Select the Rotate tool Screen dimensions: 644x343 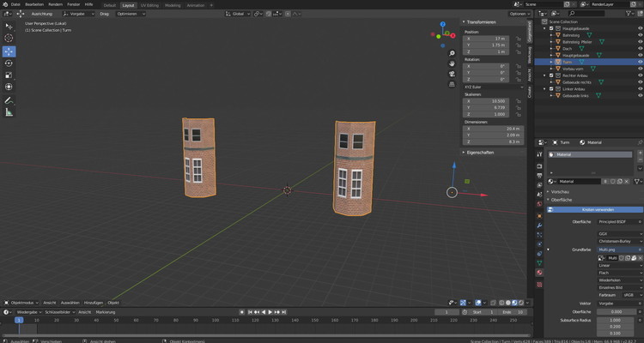click(9, 63)
